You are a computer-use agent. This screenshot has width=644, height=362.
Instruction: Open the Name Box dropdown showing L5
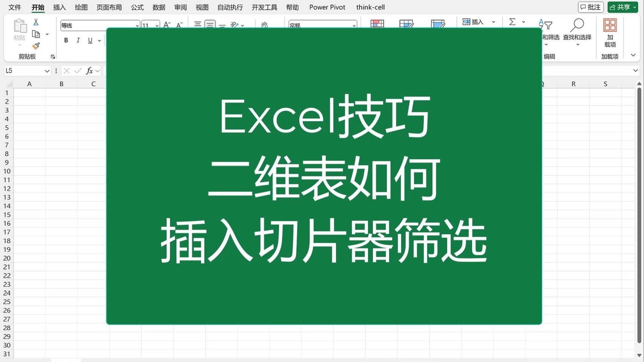47,71
